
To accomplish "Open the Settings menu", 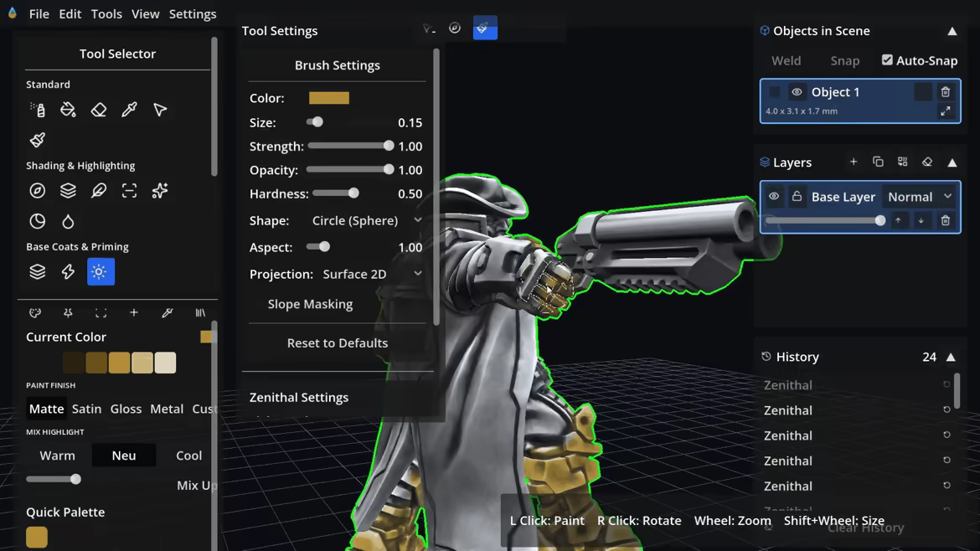I will pos(193,13).
